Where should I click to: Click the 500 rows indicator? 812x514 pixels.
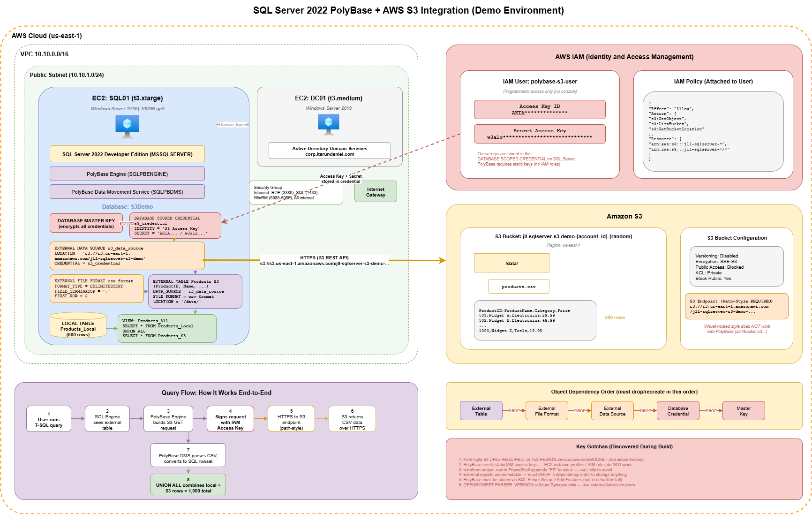click(615, 317)
